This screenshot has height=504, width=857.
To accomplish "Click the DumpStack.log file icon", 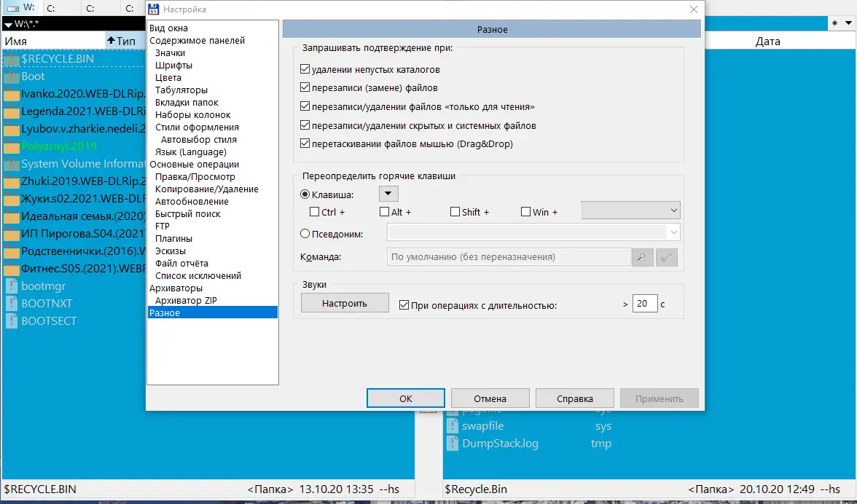I will pyautogui.click(x=453, y=443).
